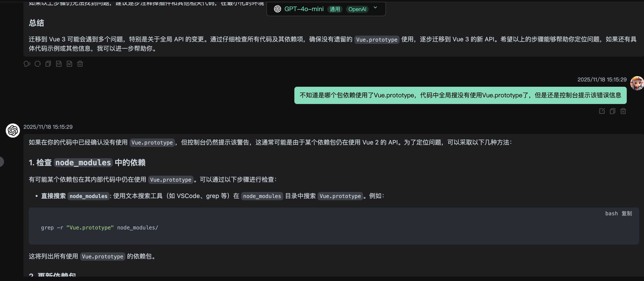Click the Vue.prototype code tag in summary paragraph
The width and height of the screenshot is (644, 281).
pyautogui.click(x=376, y=40)
